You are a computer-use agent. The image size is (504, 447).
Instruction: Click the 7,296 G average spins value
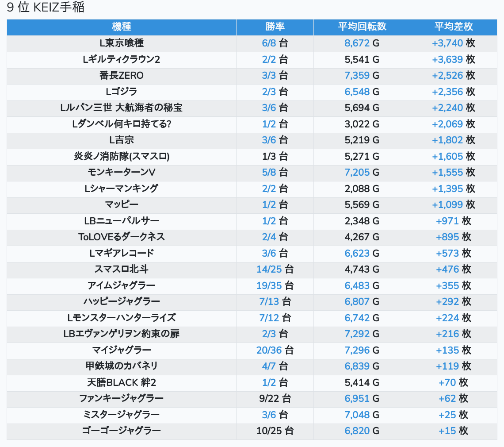[x=362, y=350]
